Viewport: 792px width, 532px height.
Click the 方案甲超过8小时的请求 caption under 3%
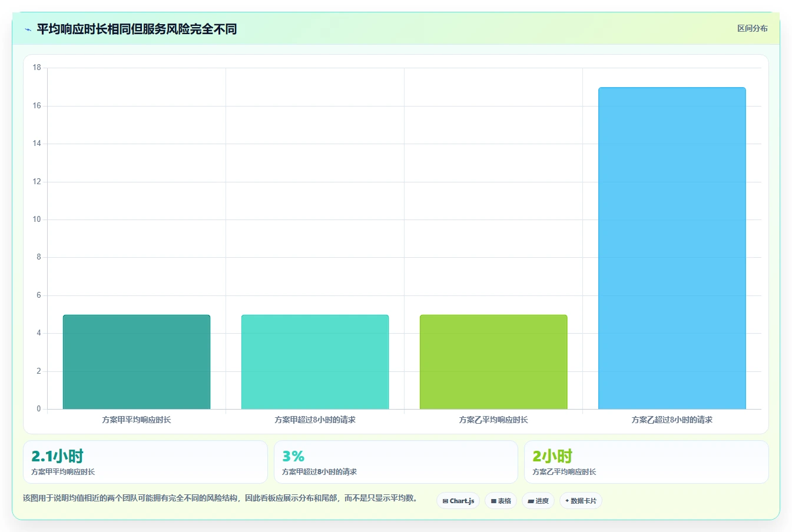[x=319, y=472]
